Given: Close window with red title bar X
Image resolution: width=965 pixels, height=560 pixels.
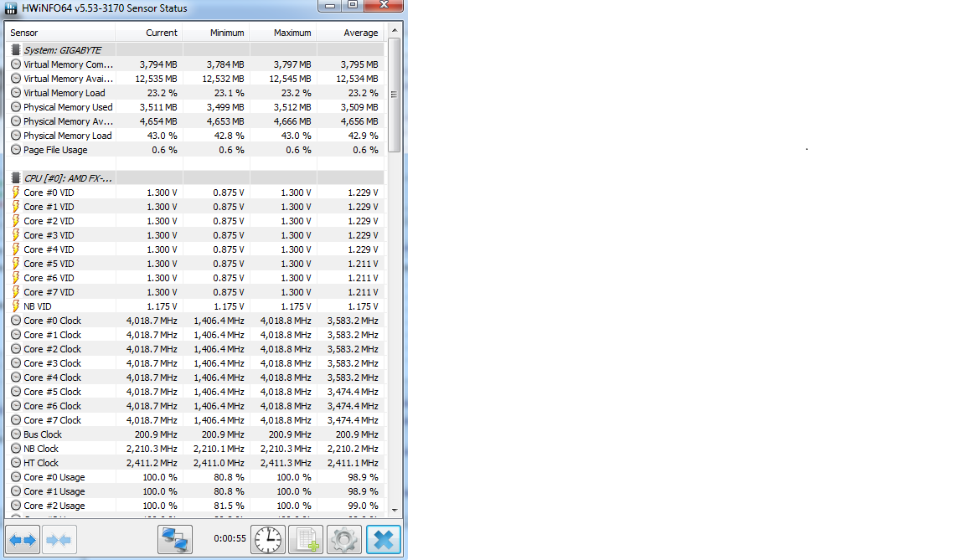Looking at the screenshot, I should 384,6.
